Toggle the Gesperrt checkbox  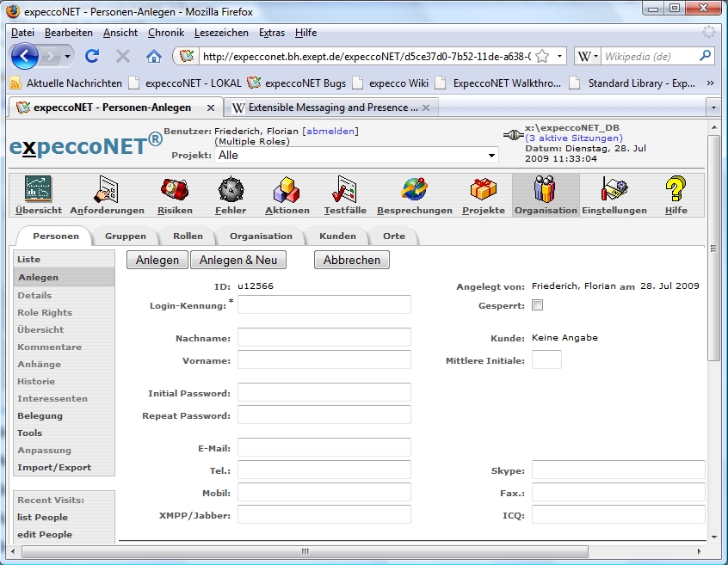pos(538,305)
